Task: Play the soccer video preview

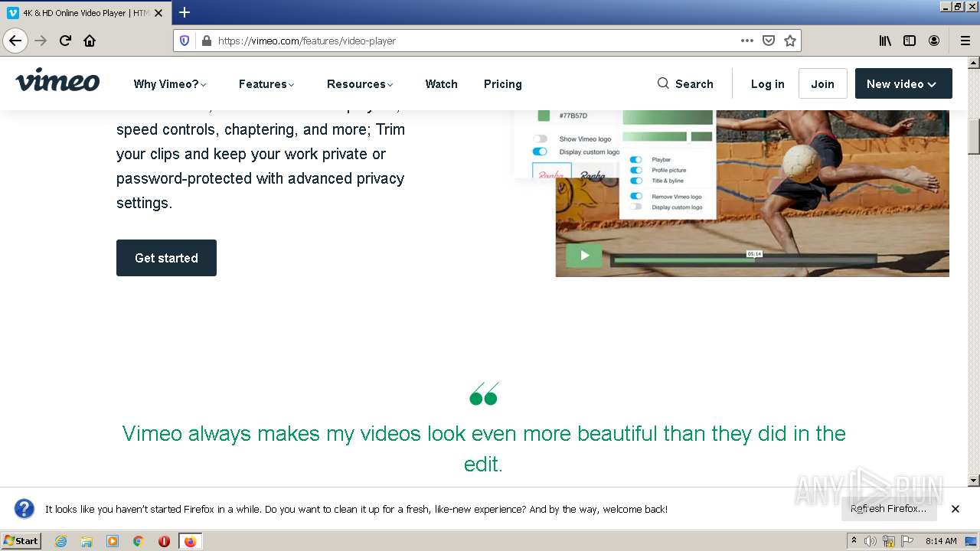Action: coord(584,256)
